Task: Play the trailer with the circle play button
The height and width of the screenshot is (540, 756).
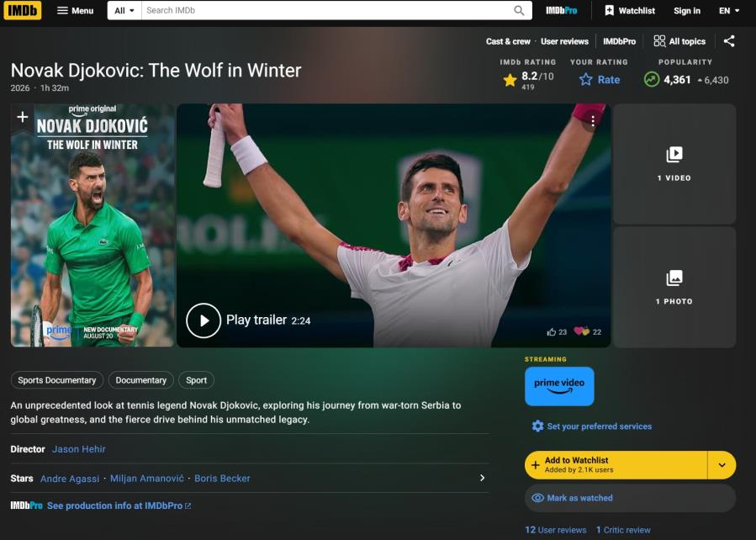Action: click(x=204, y=320)
